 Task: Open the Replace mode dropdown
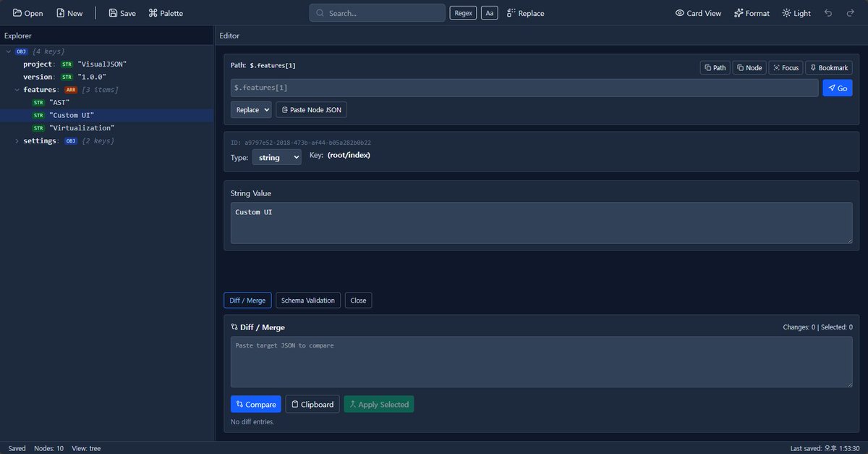(251, 110)
